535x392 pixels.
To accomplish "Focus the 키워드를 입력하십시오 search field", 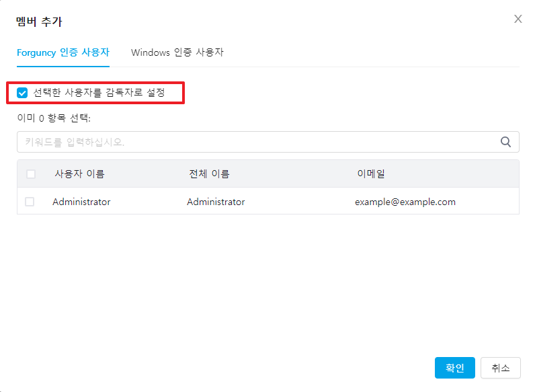I will (255, 142).
